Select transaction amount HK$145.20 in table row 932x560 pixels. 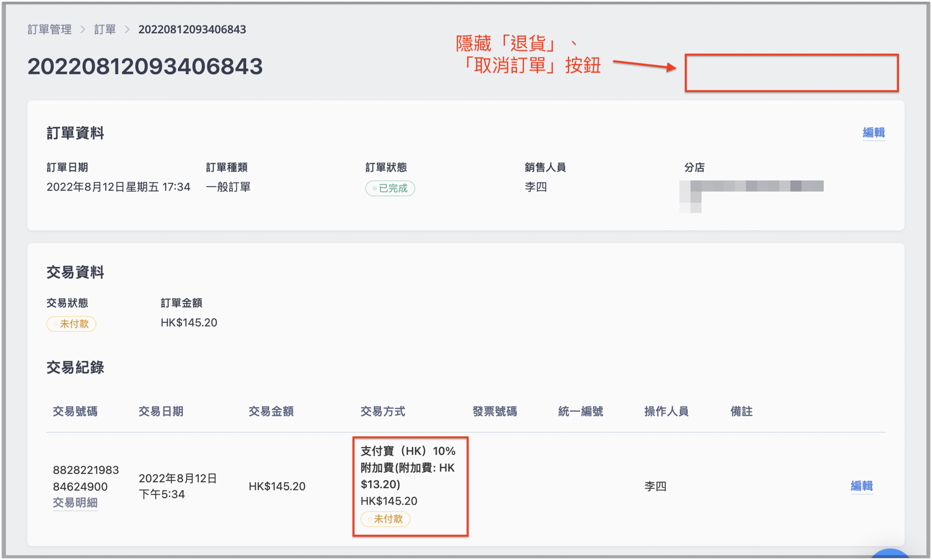tap(277, 486)
